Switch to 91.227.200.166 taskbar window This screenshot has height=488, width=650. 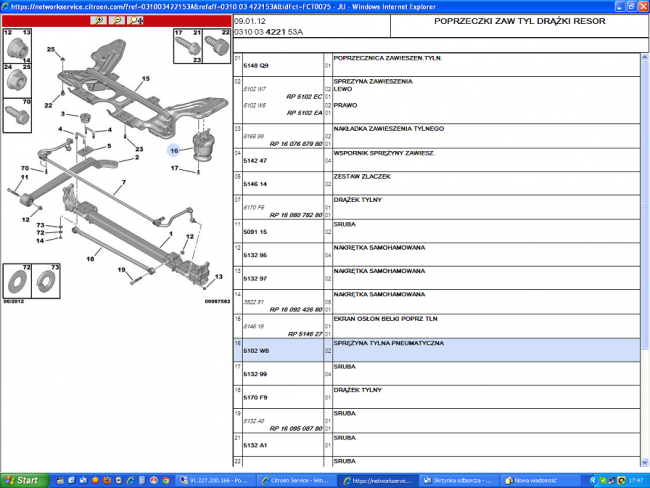[214, 481]
